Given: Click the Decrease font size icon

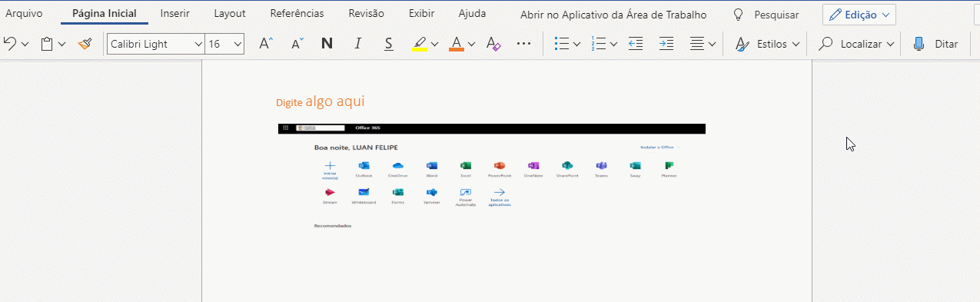Looking at the screenshot, I should point(297,44).
